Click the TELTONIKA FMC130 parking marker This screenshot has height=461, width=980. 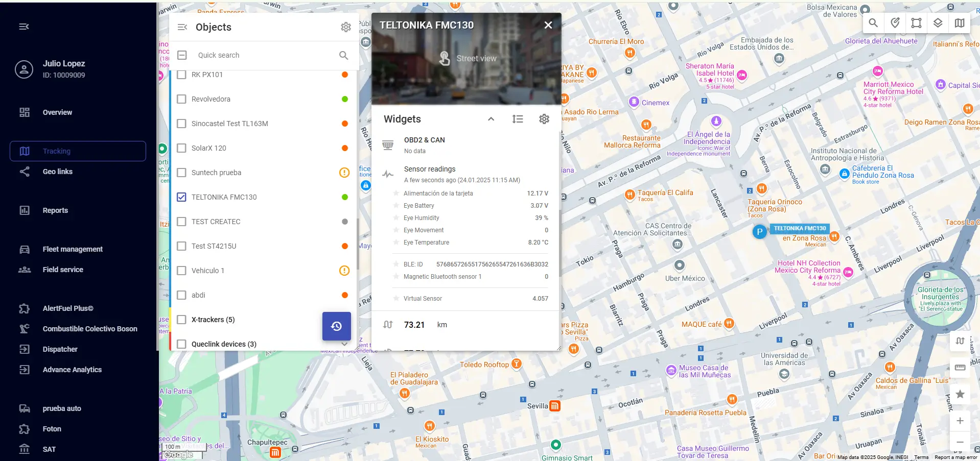[760, 232]
